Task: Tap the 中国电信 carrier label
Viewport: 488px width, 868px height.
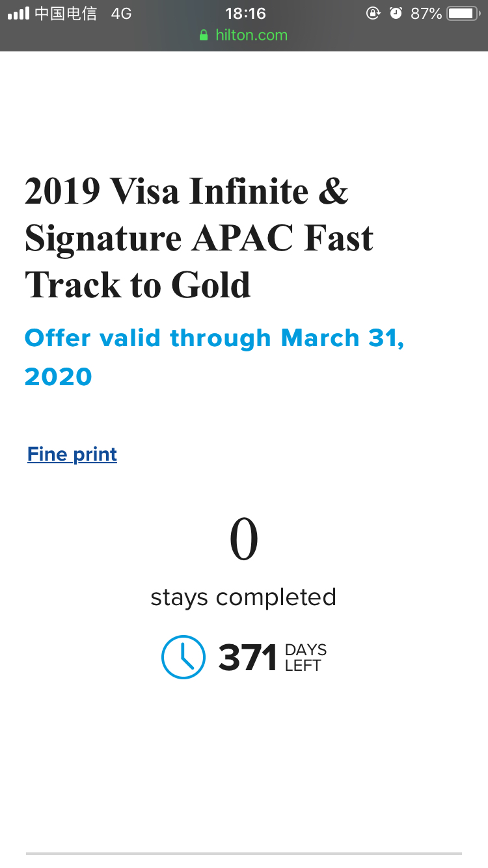Action: pyautogui.click(x=66, y=13)
